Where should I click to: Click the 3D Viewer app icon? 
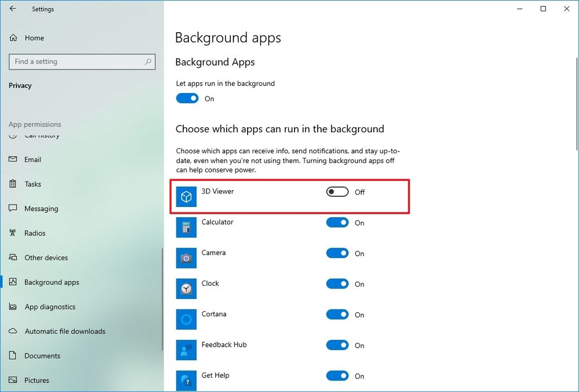pyautogui.click(x=186, y=197)
